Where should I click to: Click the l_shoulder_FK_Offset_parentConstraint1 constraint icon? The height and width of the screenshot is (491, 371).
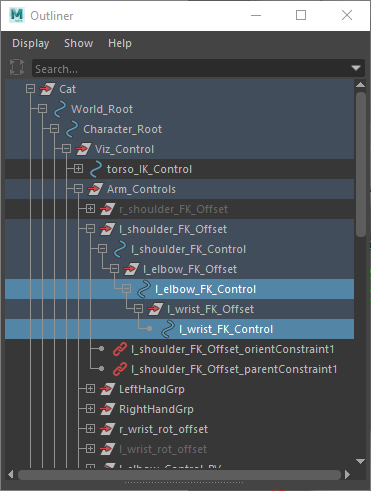click(x=119, y=369)
